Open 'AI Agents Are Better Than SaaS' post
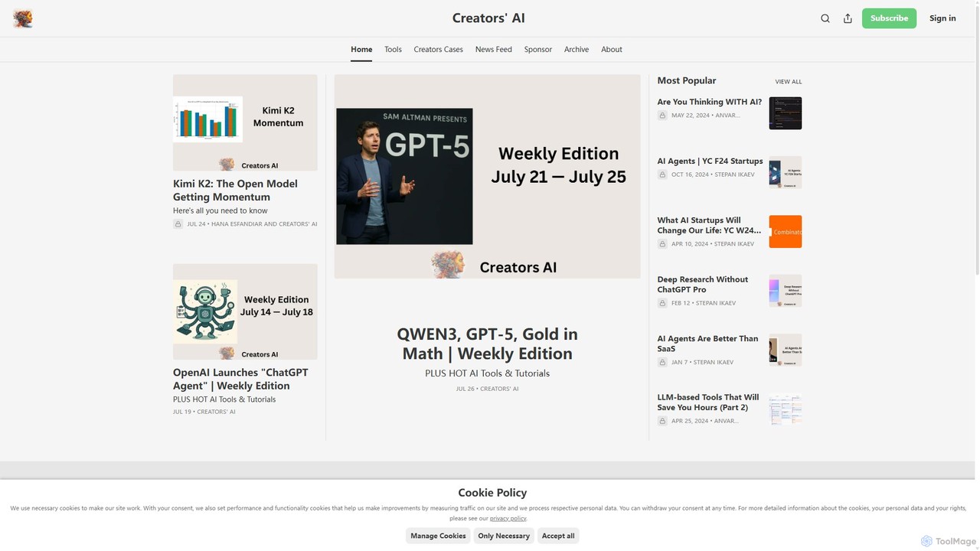 (707, 344)
